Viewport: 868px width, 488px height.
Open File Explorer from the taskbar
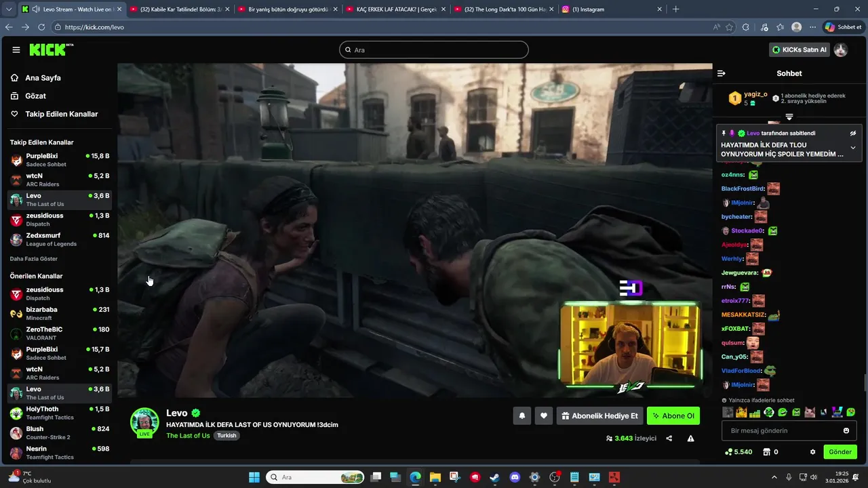[435, 477]
